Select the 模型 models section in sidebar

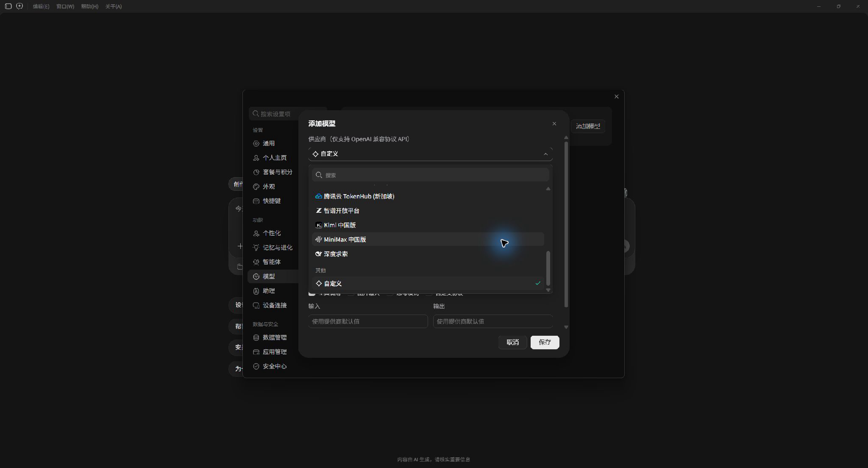coord(273,276)
